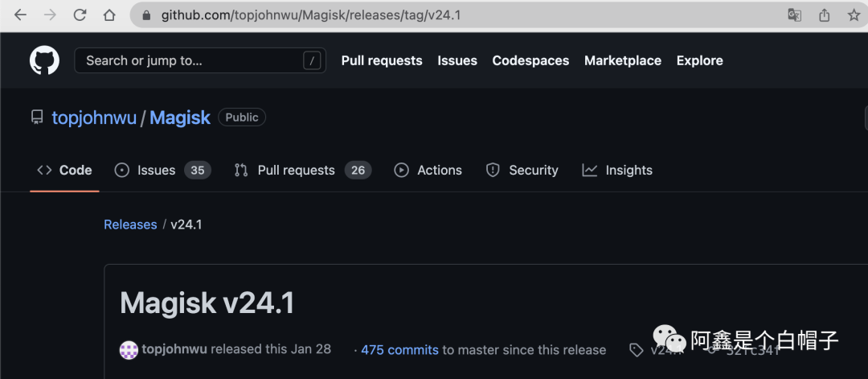
Task: Click the address bar URL
Action: (311, 15)
